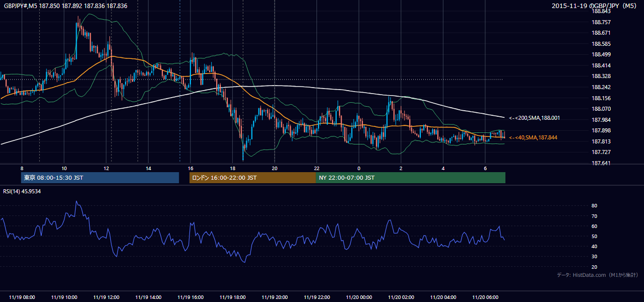Click the bottom date label 11/19 16:00

click(190, 297)
